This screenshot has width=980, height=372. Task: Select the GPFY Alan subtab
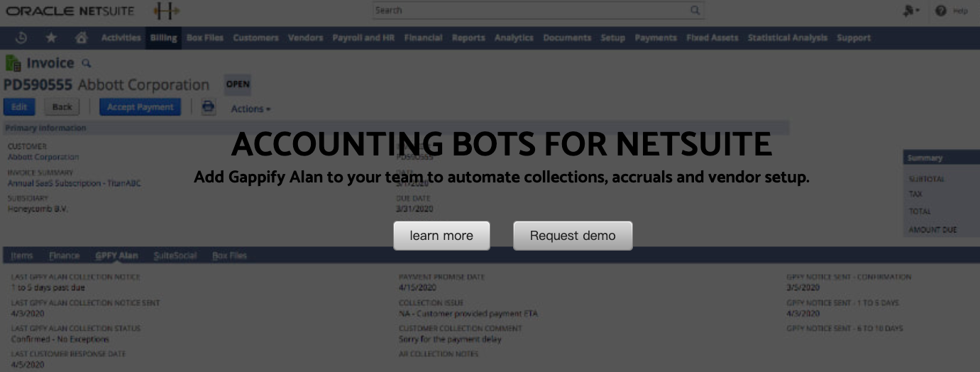pos(116,256)
